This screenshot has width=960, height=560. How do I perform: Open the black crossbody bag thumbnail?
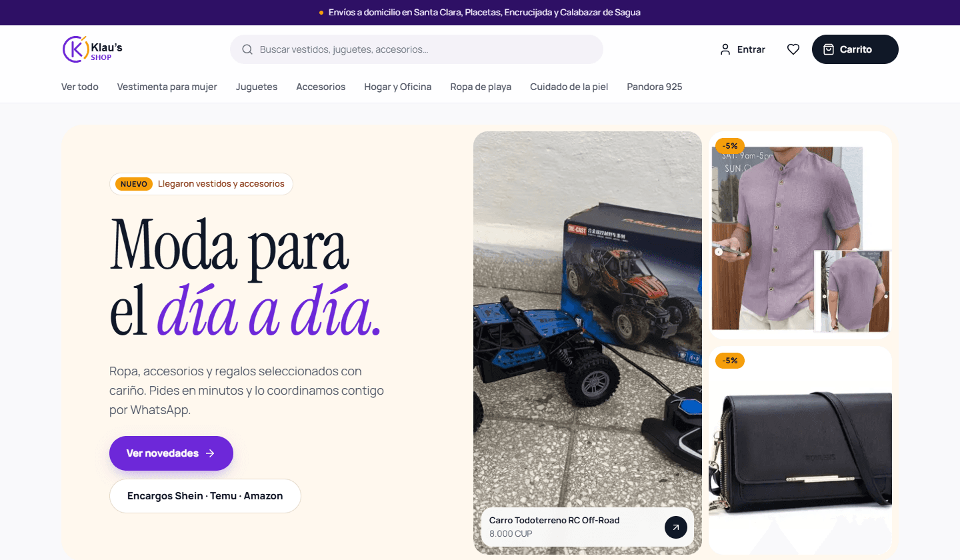(800, 451)
